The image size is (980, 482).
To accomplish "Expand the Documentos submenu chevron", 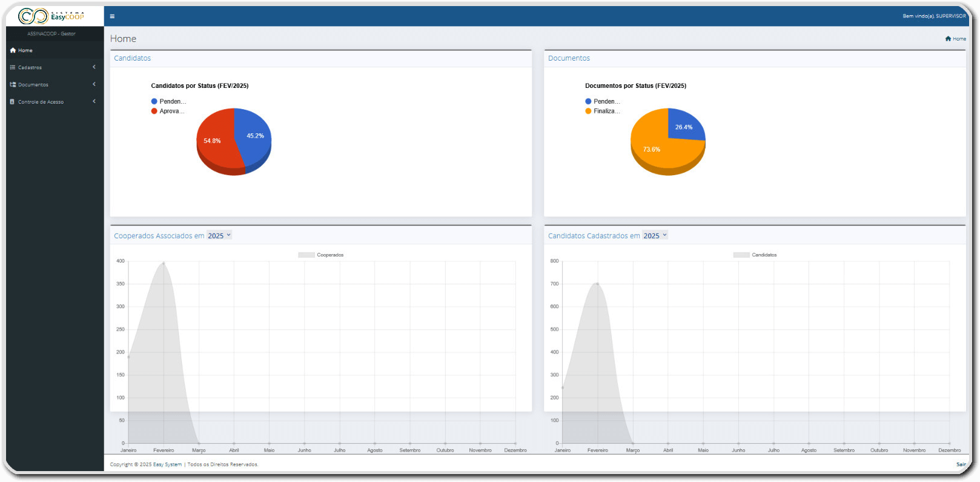I will coord(94,84).
